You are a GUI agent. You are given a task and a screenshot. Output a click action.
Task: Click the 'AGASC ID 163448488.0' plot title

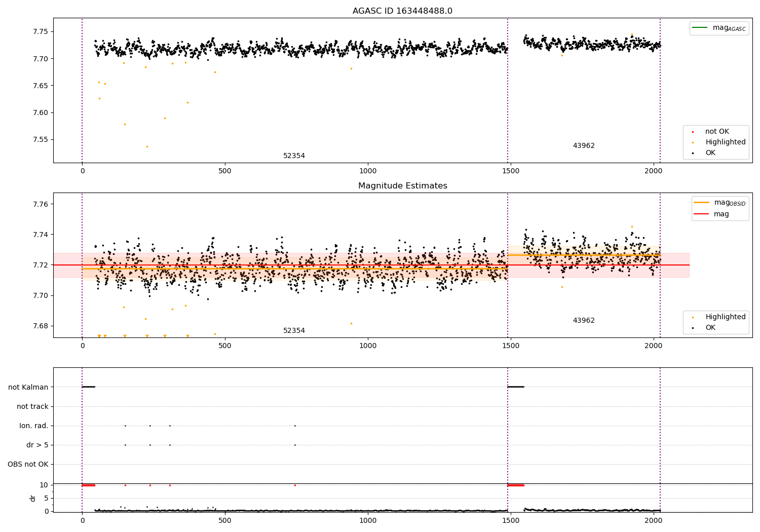pos(402,11)
